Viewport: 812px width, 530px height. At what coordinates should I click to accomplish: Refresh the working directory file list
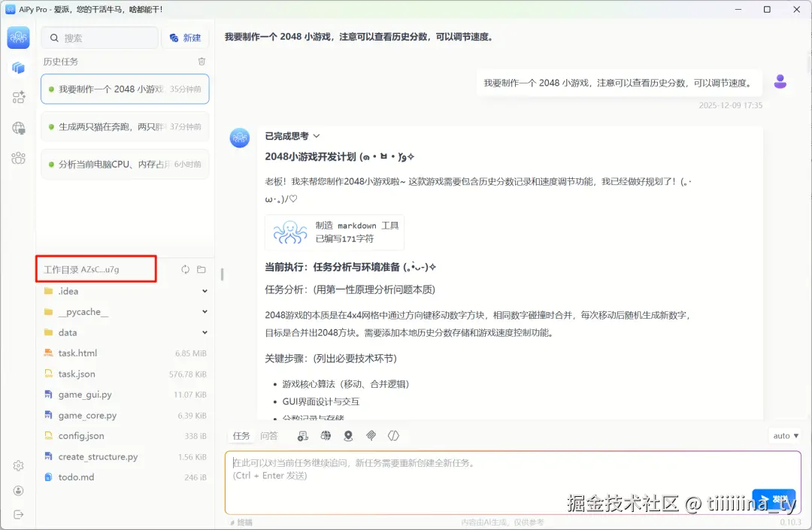[185, 269]
